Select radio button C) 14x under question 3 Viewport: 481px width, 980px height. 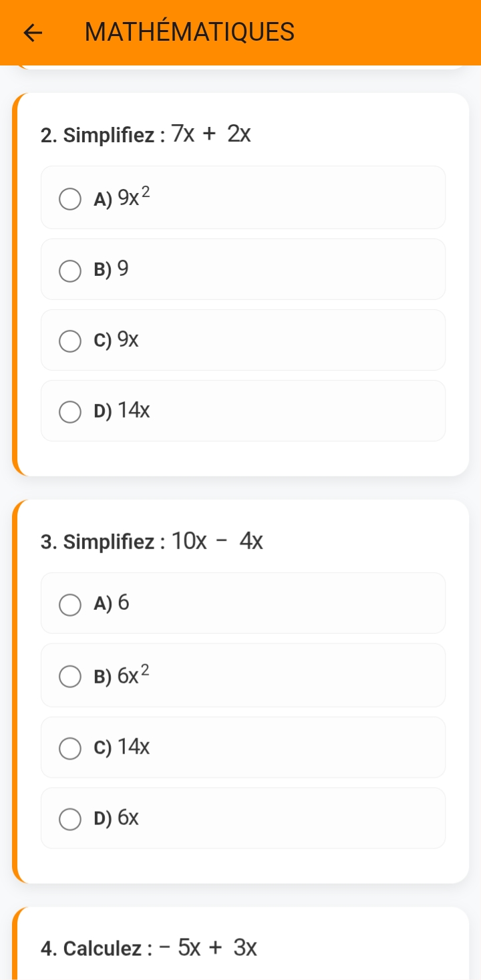(69, 748)
